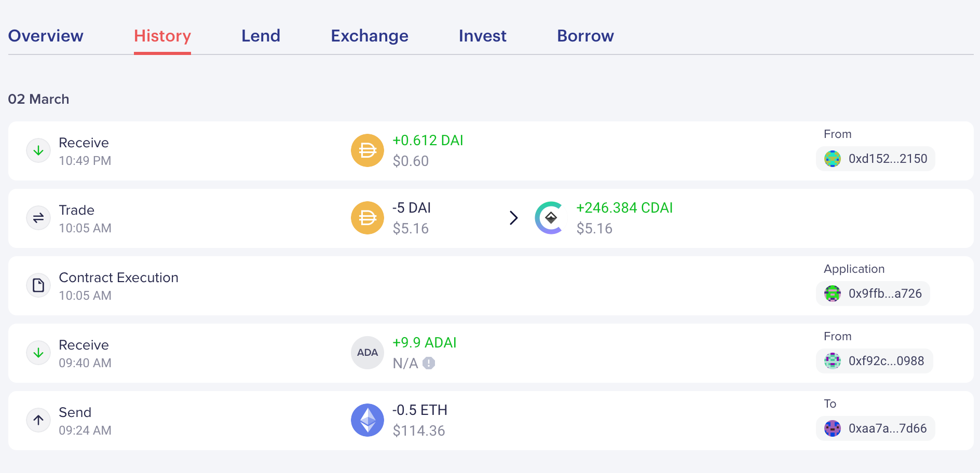The image size is (980, 473).
Task: Click the CDAI Compound token icon
Action: tap(550, 218)
